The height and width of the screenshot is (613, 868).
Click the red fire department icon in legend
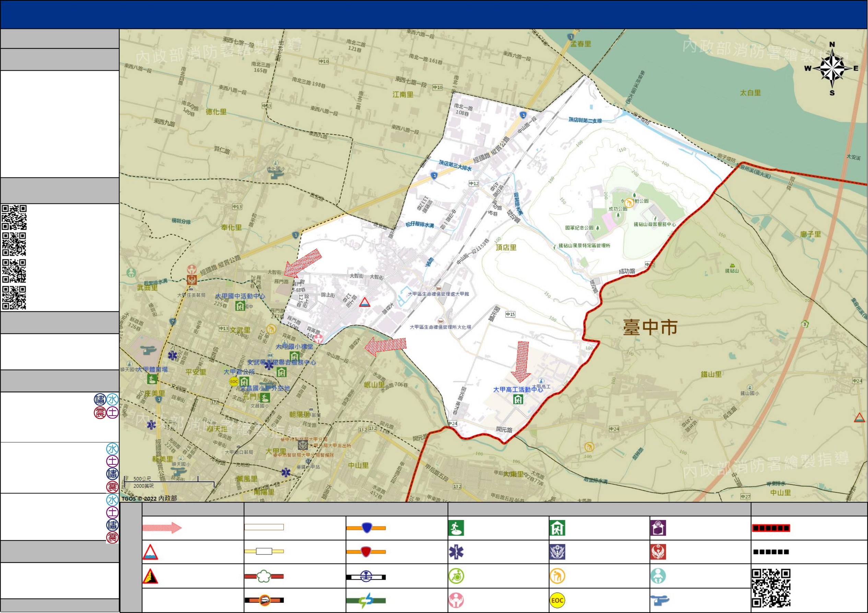tap(658, 552)
